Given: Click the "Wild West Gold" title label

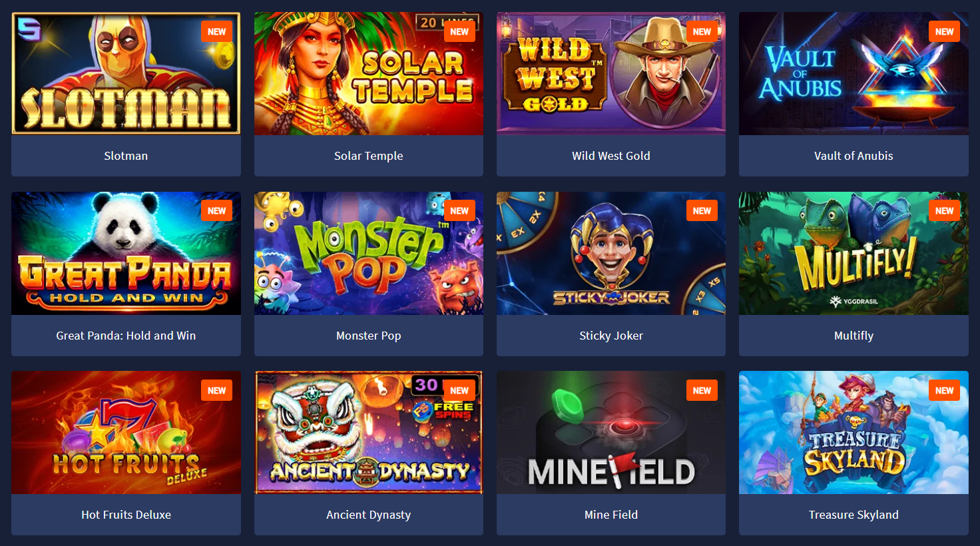Looking at the screenshot, I should pyautogui.click(x=611, y=156).
